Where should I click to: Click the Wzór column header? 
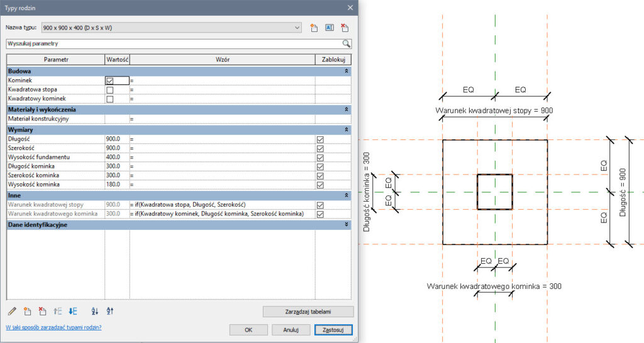click(222, 59)
